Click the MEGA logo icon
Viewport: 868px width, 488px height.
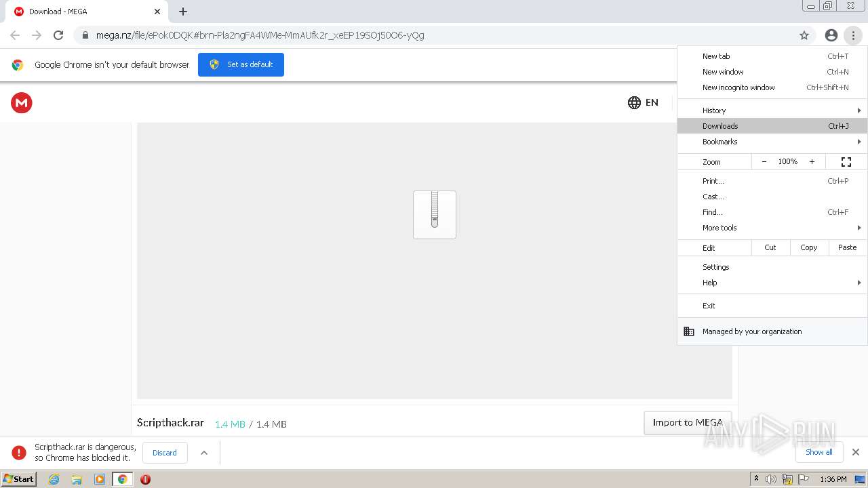click(x=22, y=103)
